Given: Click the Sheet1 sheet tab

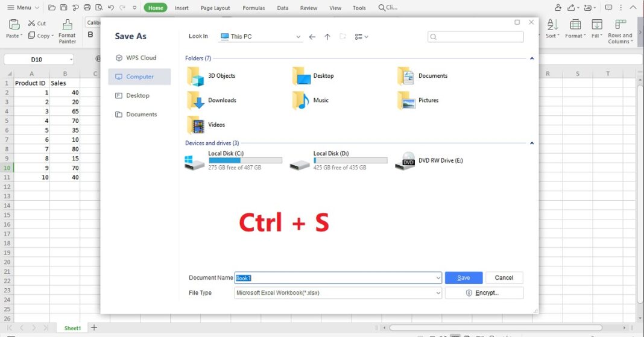Looking at the screenshot, I should coord(72,328).
